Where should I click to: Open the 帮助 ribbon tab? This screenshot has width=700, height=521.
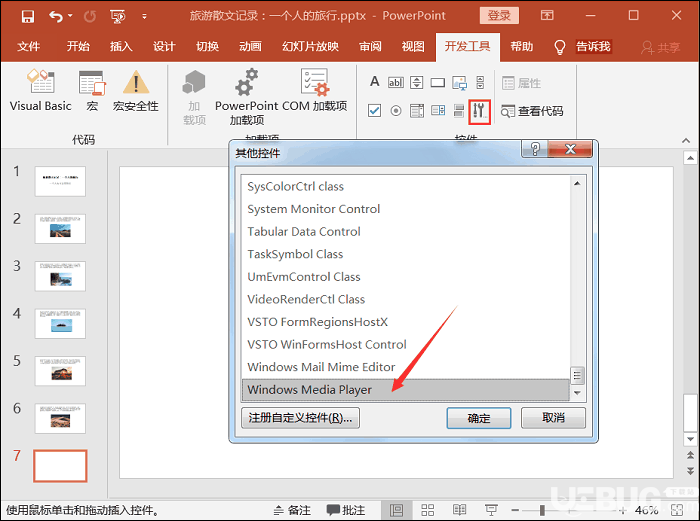522,46
